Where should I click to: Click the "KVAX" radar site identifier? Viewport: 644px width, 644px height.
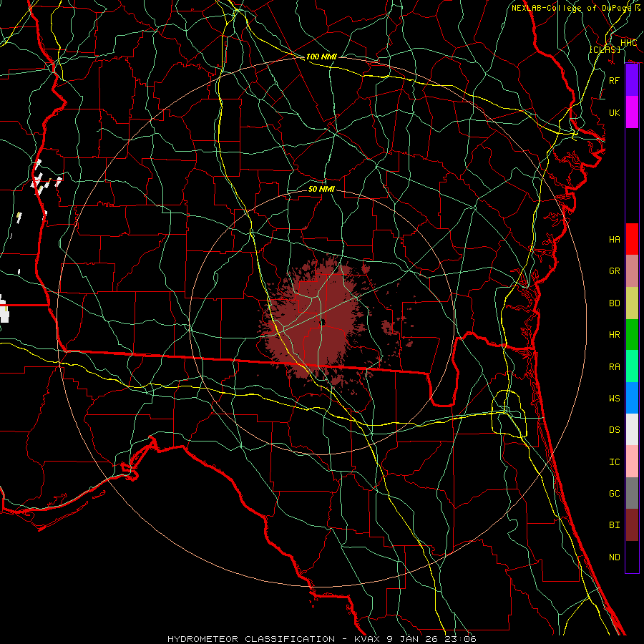(x=369, y=639)
